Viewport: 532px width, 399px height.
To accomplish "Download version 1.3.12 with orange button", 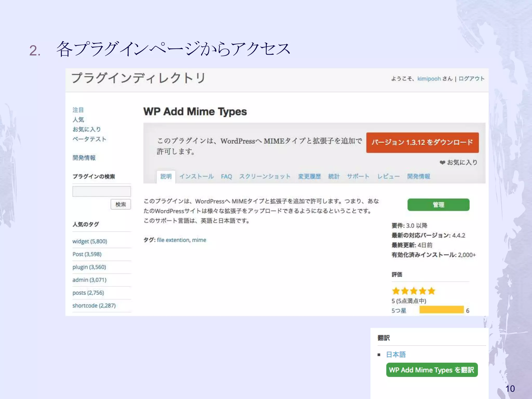I will click(422, 143).
